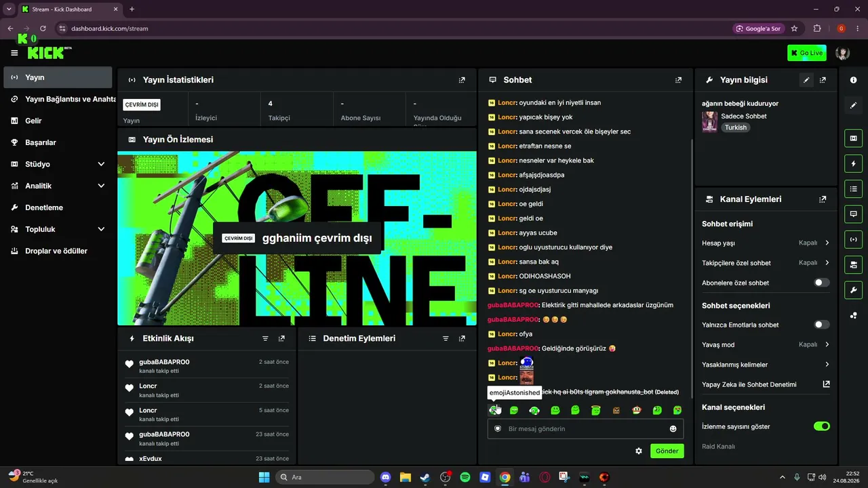Pop out the Sohbet chat panel
868x488 pixels.
[678, 80]
